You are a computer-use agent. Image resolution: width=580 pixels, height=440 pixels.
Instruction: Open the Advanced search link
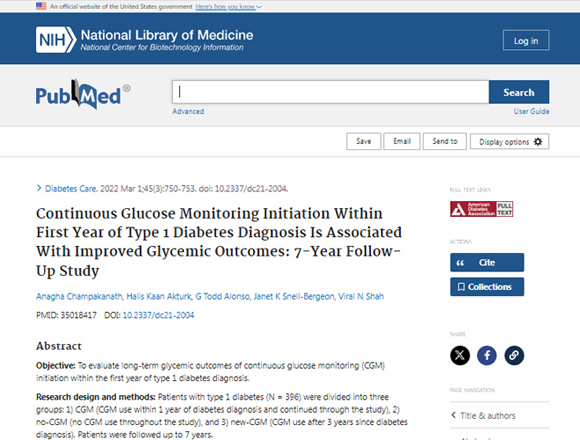(x=188, y=111)
